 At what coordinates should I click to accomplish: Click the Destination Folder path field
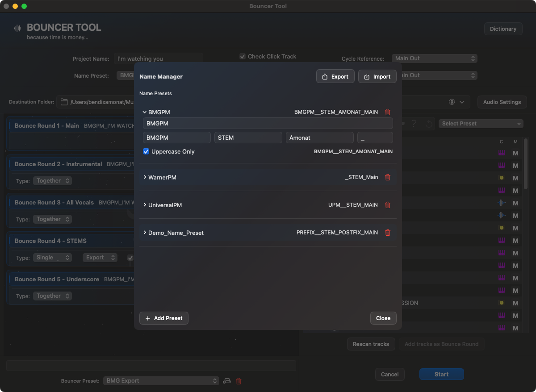point(96,102)
